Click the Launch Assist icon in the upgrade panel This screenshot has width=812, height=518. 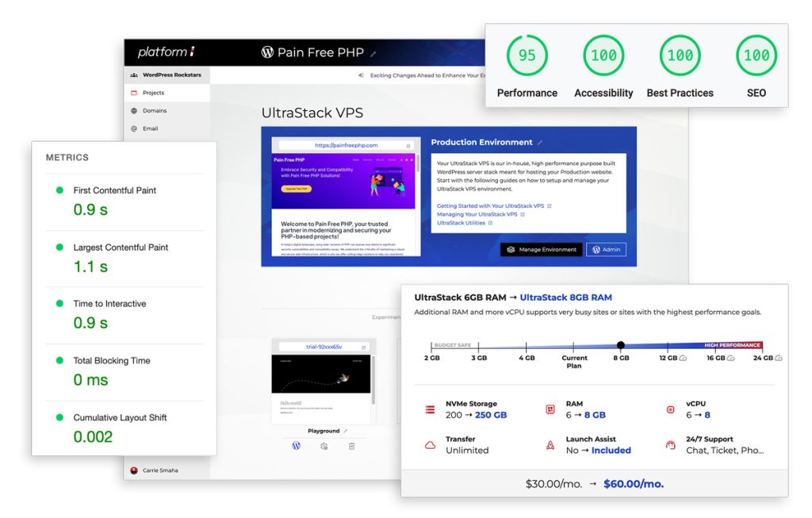[550, 446]
